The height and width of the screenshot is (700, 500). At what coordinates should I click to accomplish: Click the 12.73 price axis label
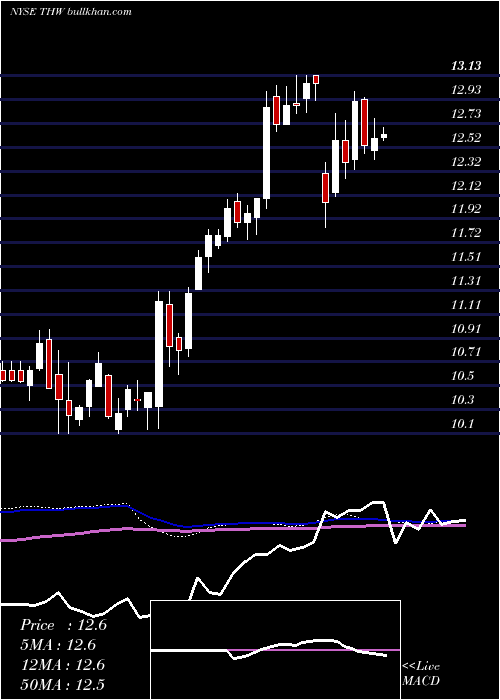click(466, 114)
